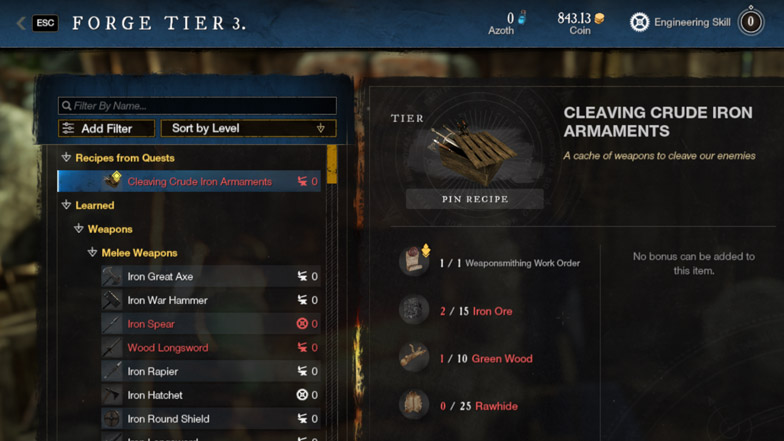Click the PIN RECIPE button
This screenshot has width=784, height=441.
tap(474, 199)
